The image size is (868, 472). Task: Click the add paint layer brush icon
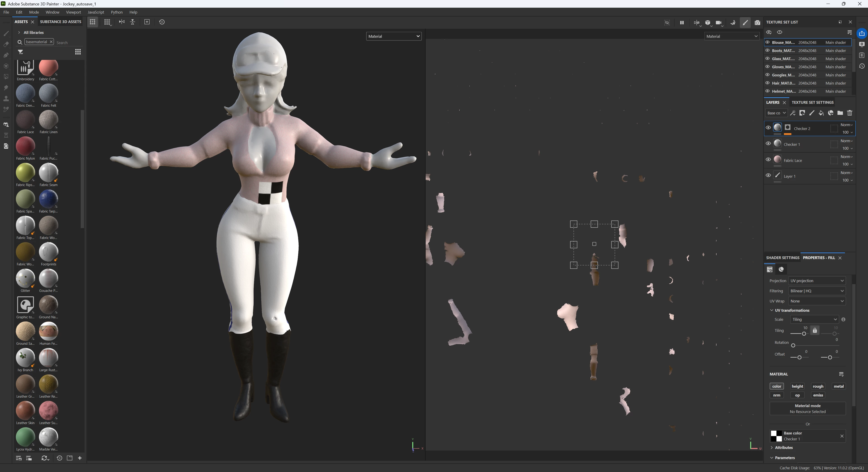coord(812,113)
